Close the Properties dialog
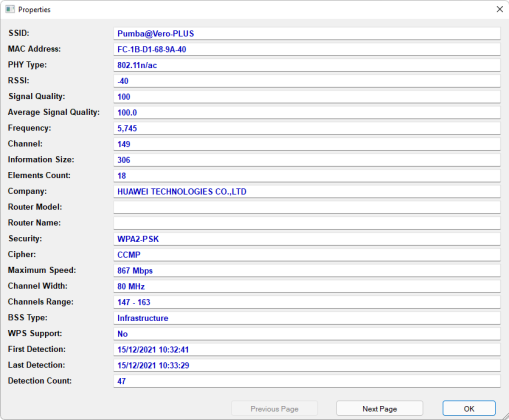The height and width of the screenshot is (420, 509). [x=499, y=9]
